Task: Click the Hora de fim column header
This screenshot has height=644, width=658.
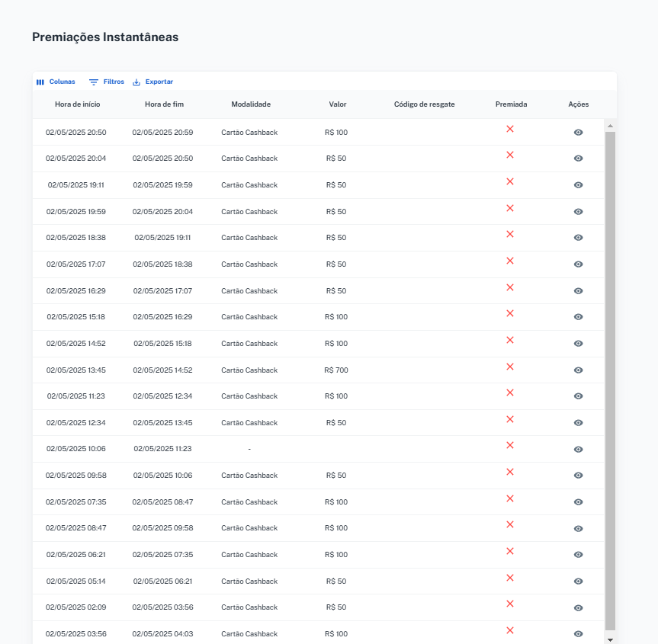Action: point(164,104)
